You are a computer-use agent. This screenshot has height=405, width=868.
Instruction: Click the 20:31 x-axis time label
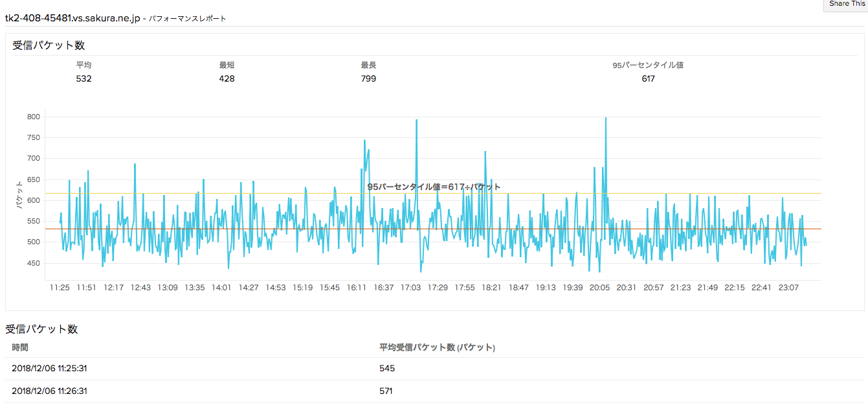point(627,288)
